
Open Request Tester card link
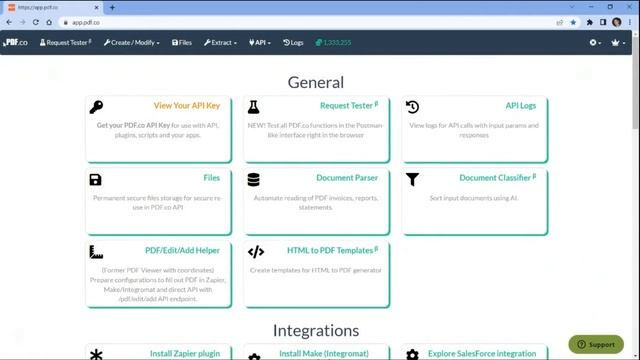tap(349, 106)
